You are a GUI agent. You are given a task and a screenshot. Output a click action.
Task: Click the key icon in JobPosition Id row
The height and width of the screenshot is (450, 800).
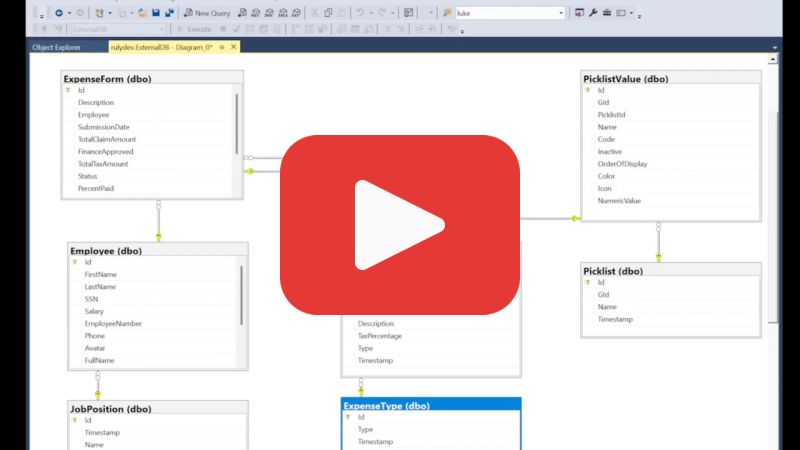point(74,420)
